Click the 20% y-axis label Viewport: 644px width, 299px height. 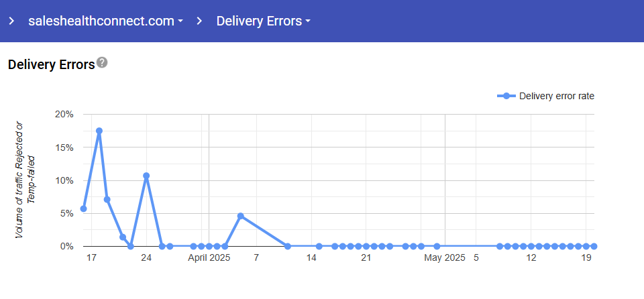tap(64, 115)
